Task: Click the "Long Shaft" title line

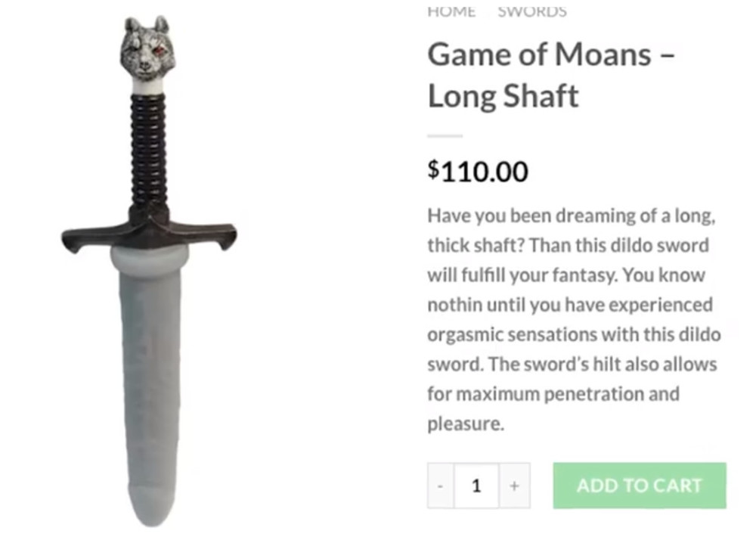Action: [x=503, y=95]
